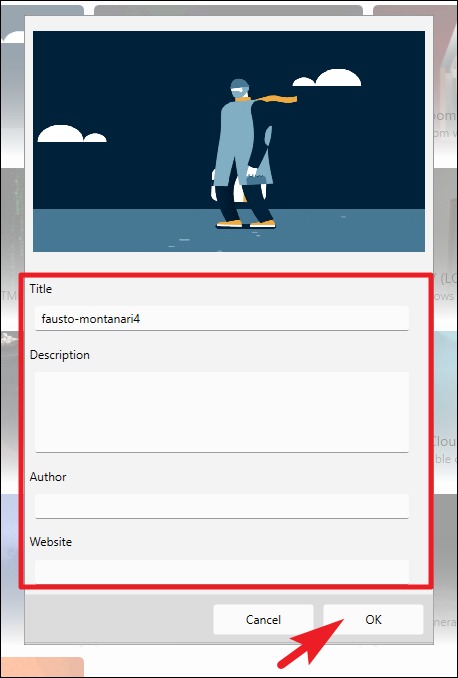Click the Author label text
The image size is (458, 678).
(48, 477)
